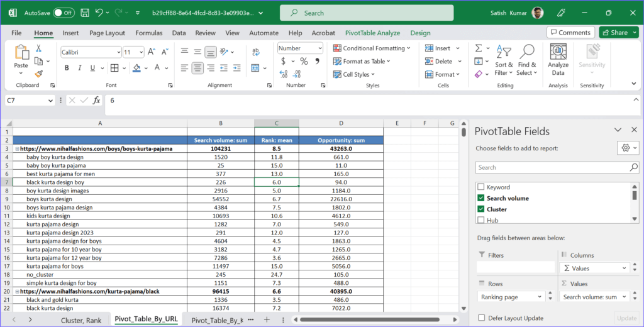Viewport: 644px width, 327px height.
Task: Open the File menu
Action: tap(16, 33)
